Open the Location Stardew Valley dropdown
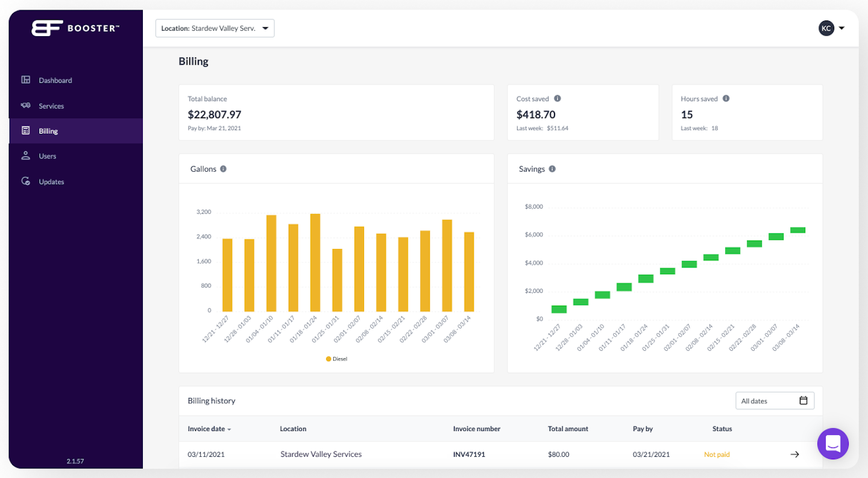Image resolution: width=868 pixels, height=478 pixels. pos(215,28)
